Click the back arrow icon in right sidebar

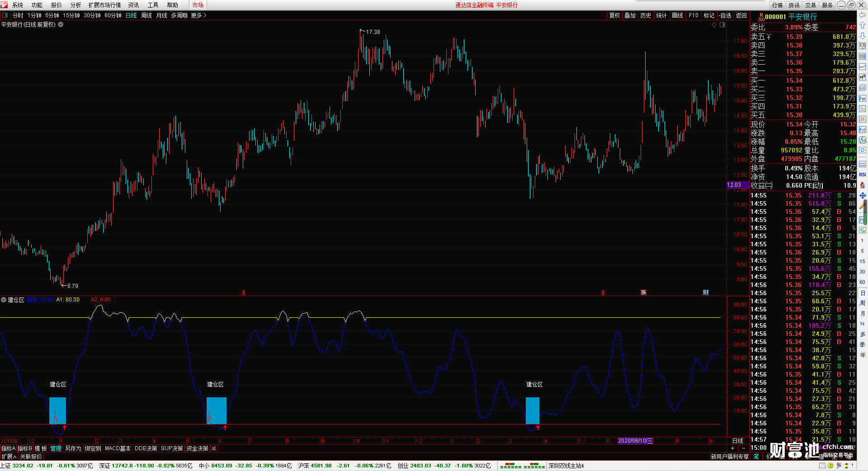pos(863,15)
